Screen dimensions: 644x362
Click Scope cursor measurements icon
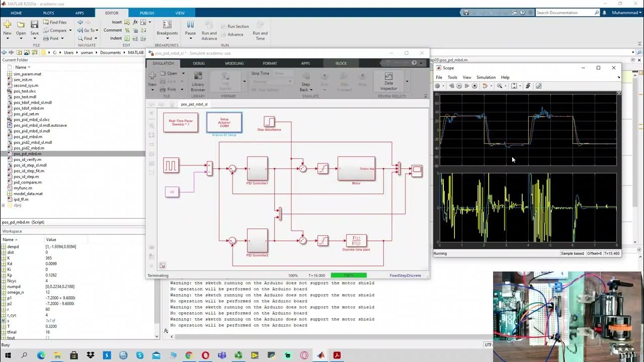point(538,86)
